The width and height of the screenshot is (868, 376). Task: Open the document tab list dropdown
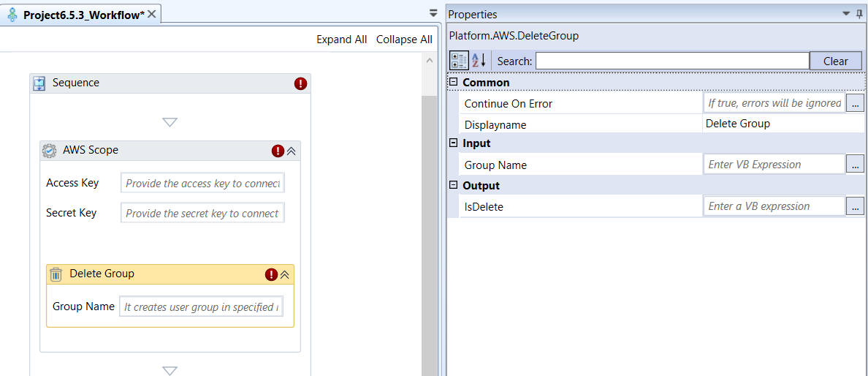[433, 12]
